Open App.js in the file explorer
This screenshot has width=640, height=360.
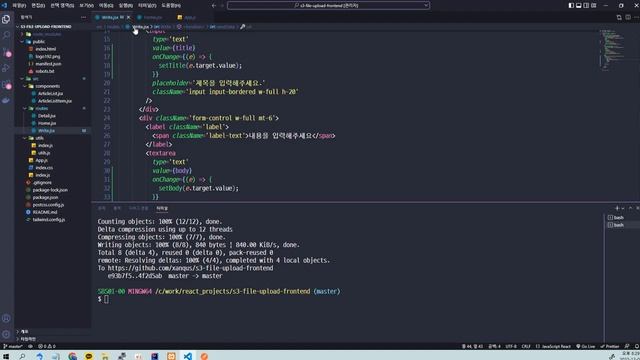41,160
